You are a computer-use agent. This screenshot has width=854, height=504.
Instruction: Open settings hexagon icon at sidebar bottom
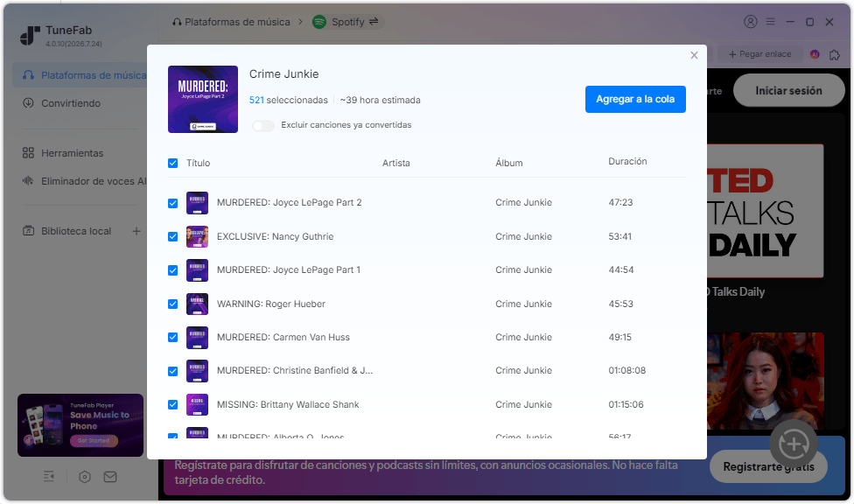pos(84,477)
